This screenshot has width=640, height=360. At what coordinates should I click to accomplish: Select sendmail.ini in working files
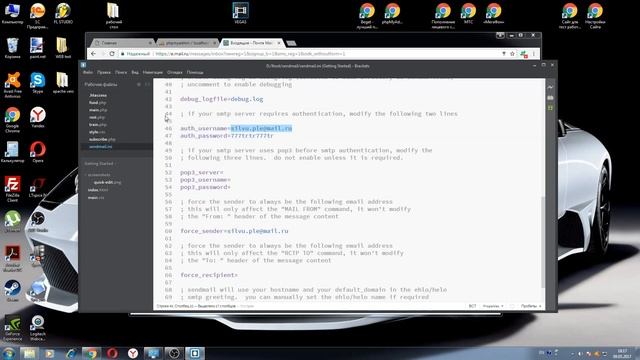[100, 147]
